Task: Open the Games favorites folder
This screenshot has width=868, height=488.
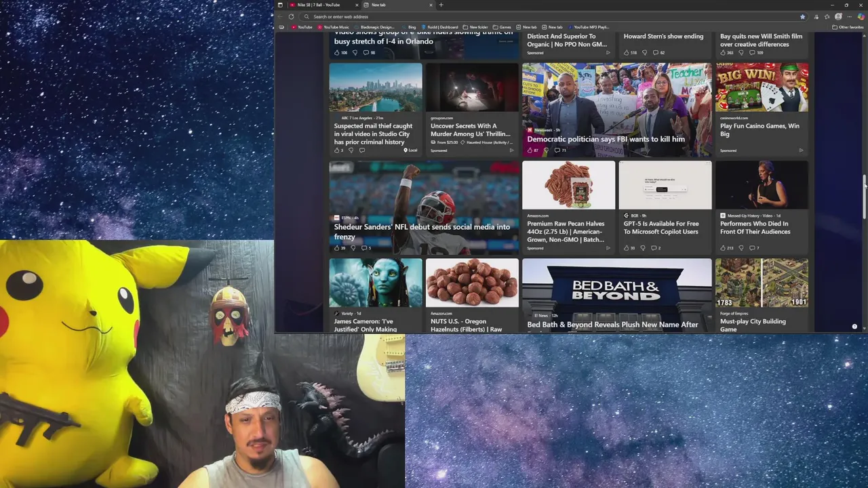Action: [x=502, y=27]
